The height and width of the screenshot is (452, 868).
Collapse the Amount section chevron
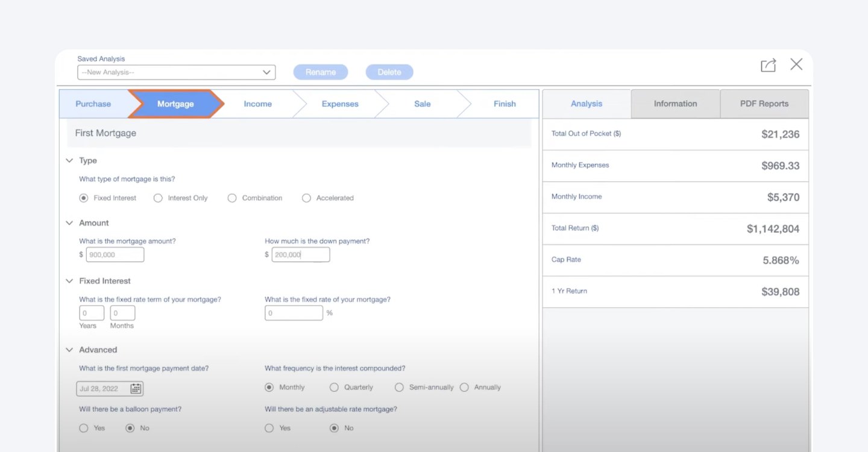pos(69,223)
